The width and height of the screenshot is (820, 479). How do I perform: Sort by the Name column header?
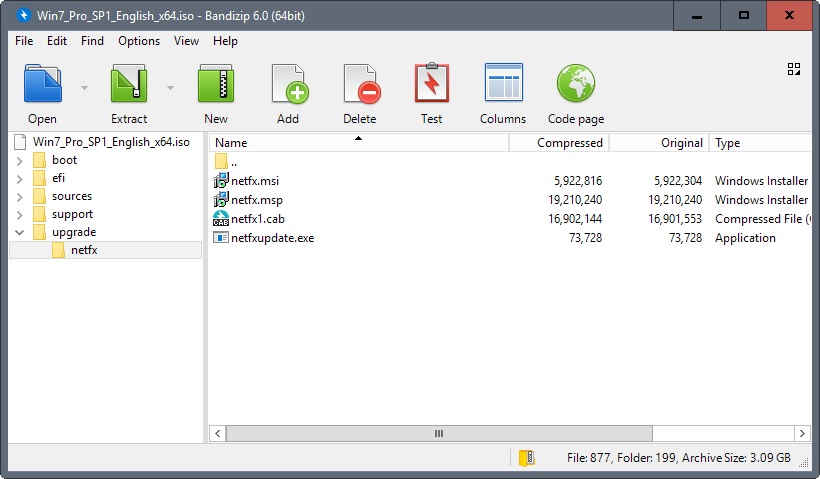(359, 143)
